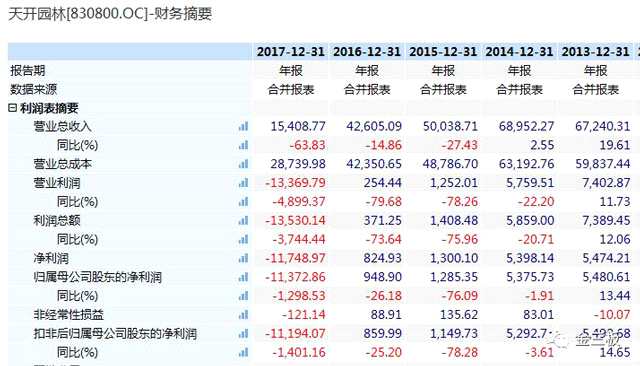The width and height of the screenshot is (640, 366).
Task: Open chart icon for 同比 under 营业利润
Action: [x=243, y=202]
